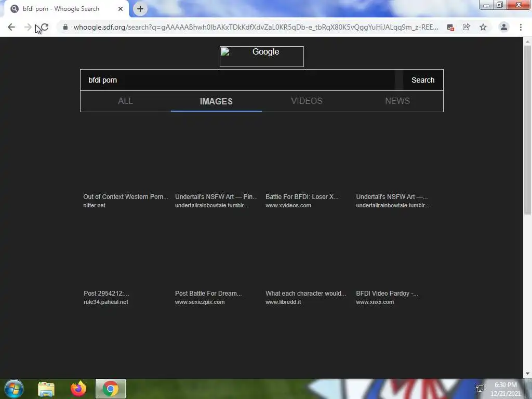
Task: Click the Search button
Action: [423, 80]
